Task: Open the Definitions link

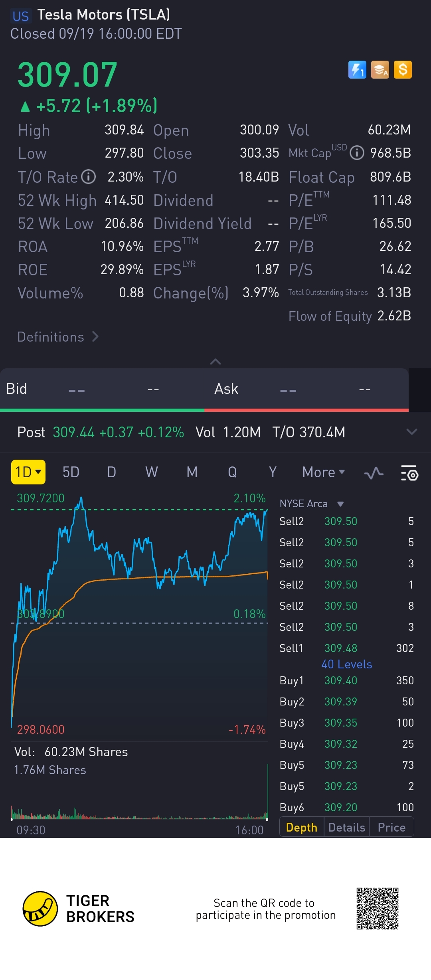Action: 58,337
